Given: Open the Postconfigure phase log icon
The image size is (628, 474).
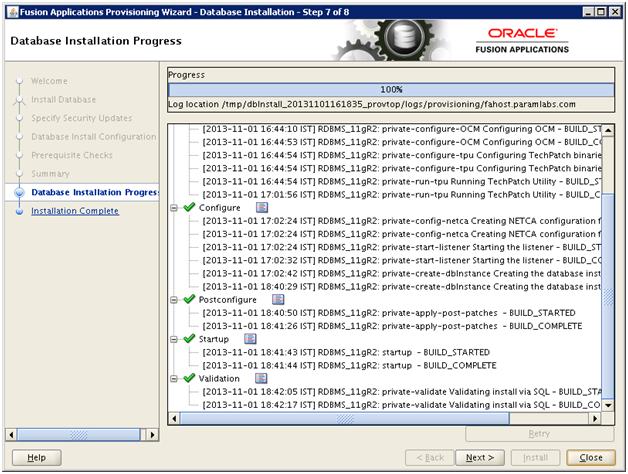Looking at the screenshot, I should [x=278, y=299].
